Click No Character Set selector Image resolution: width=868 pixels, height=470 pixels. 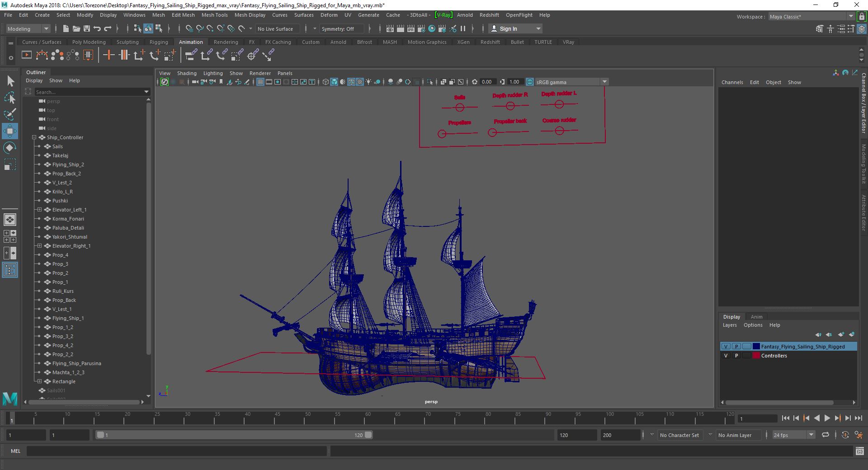point(679,435)
